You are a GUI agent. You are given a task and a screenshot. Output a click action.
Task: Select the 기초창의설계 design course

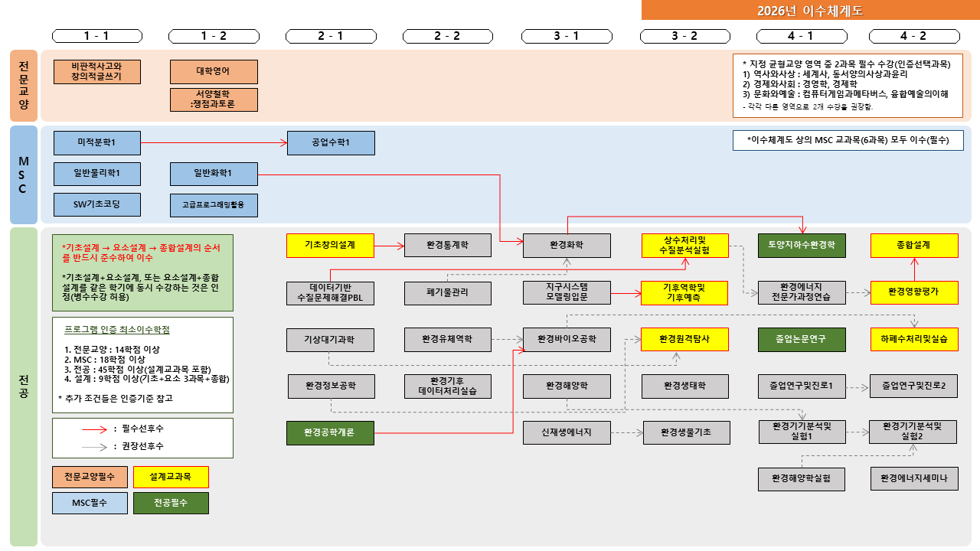(330, 246)
